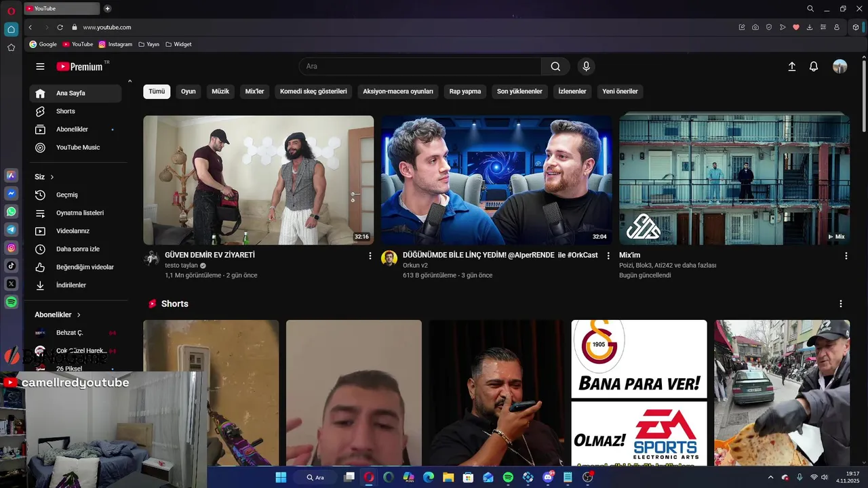Open Windows Start menu
Image resolution: width=868 pixels, height=488 pixels.
pyautogui.click(x=281, y=477)
